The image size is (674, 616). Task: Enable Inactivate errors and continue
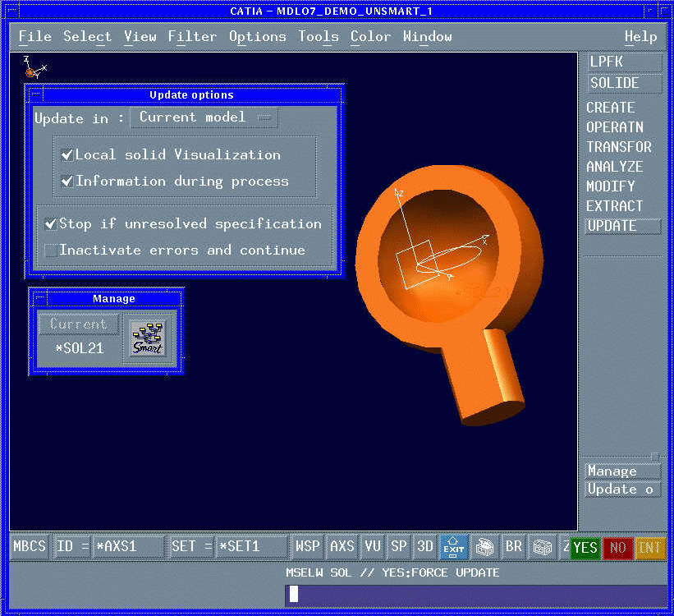pyautogui.click(x=51, y=250)
